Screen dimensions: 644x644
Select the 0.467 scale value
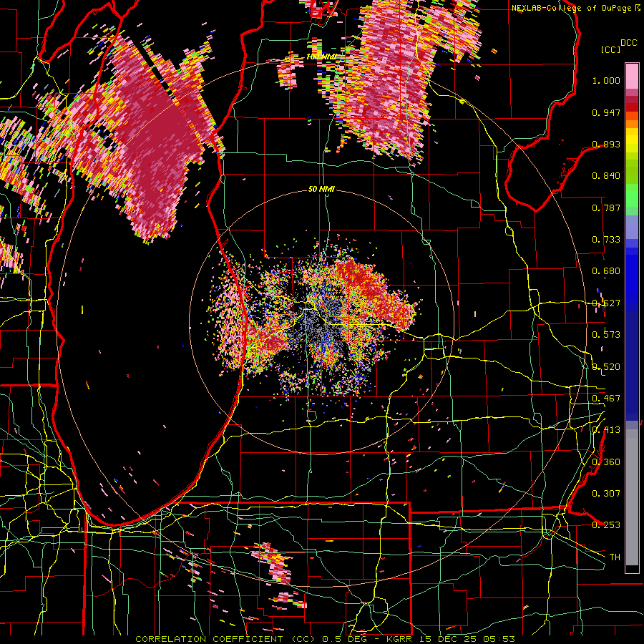[x=606, y=399]
